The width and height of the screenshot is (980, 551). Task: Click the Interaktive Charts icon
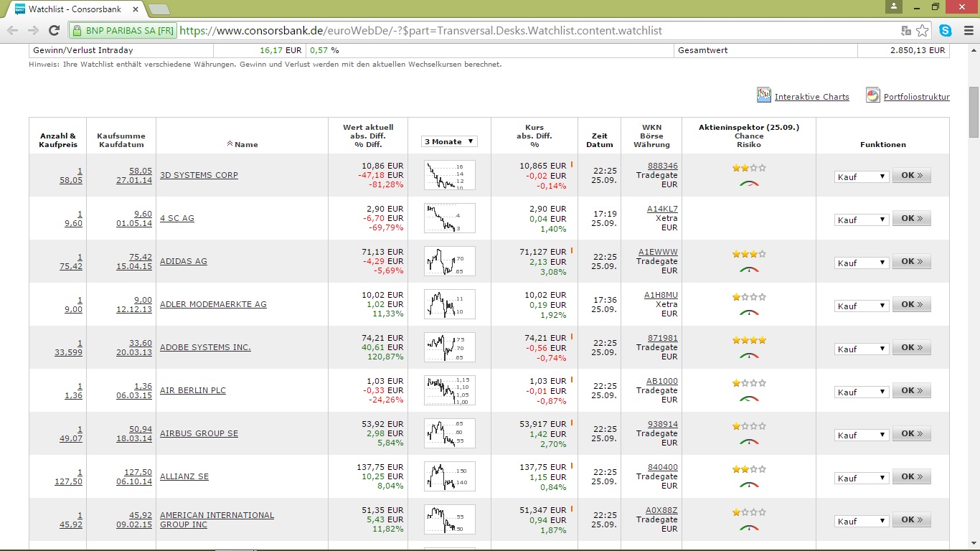click(x=764, y=95)
